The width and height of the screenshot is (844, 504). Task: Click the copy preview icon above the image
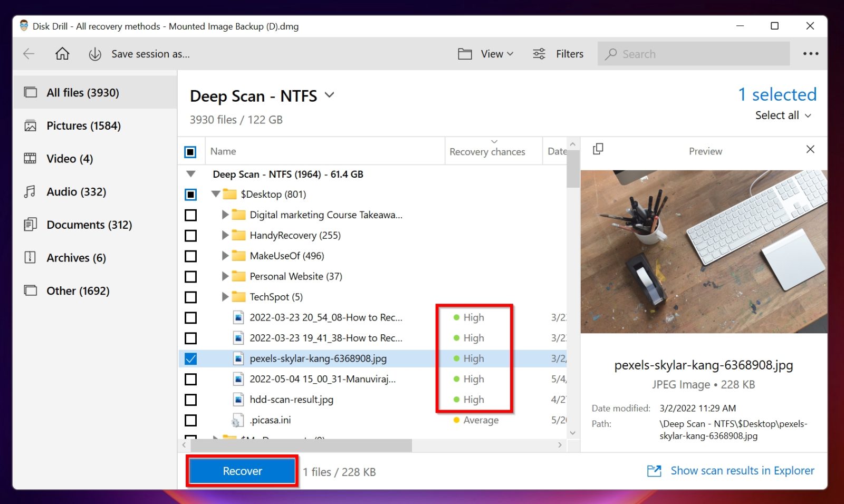point(599,150)
